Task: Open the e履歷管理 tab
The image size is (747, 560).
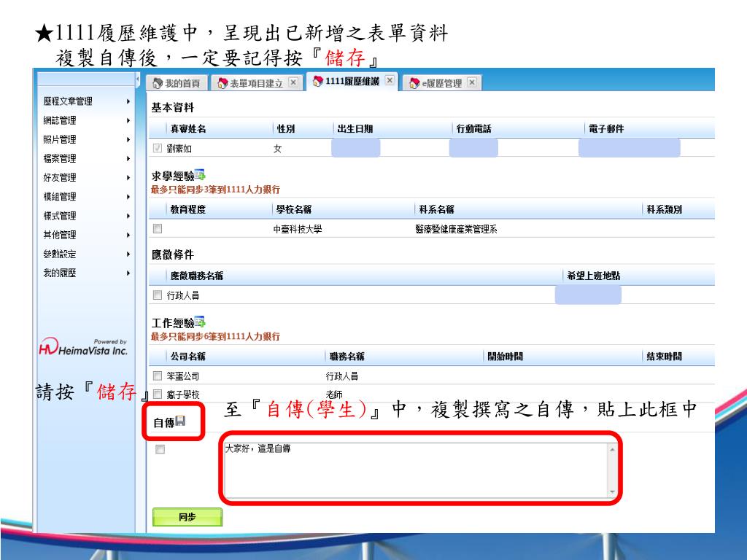Action: (x=441, y=83)
